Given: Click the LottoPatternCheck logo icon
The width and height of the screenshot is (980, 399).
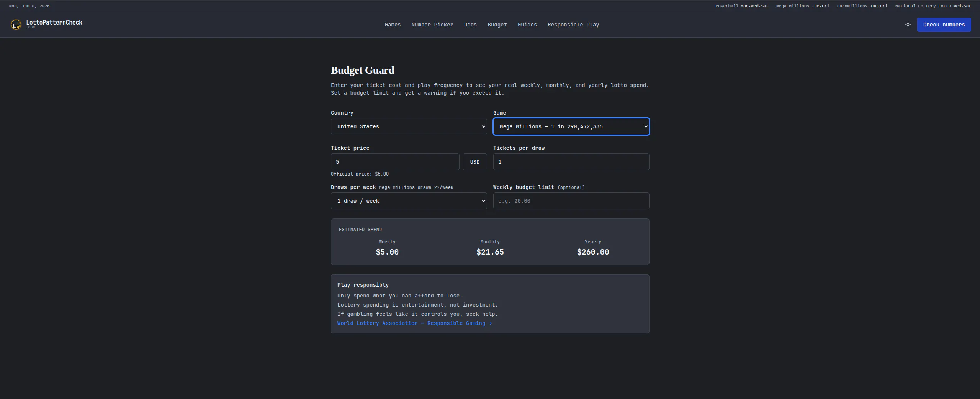Looking at the screenshot, I should (16, 25).
